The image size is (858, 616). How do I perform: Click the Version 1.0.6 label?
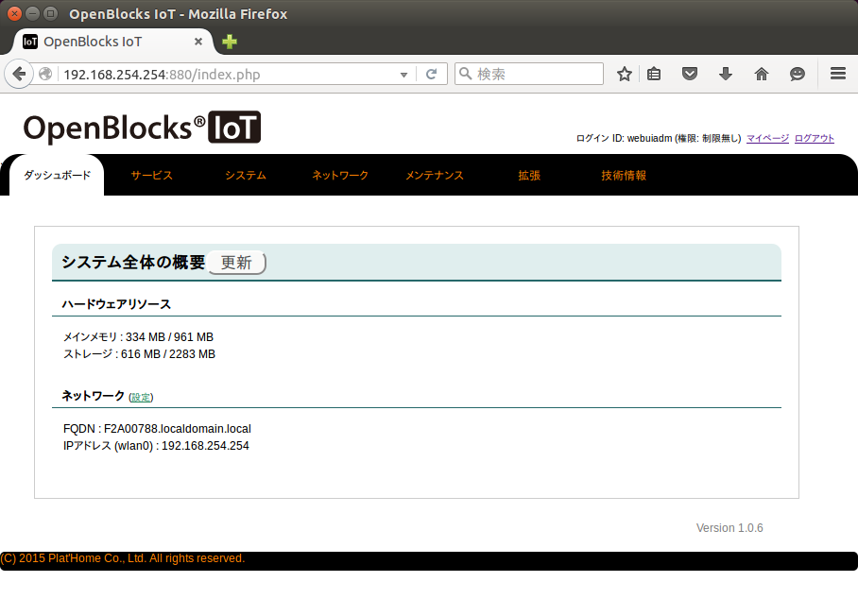point(729,528)
